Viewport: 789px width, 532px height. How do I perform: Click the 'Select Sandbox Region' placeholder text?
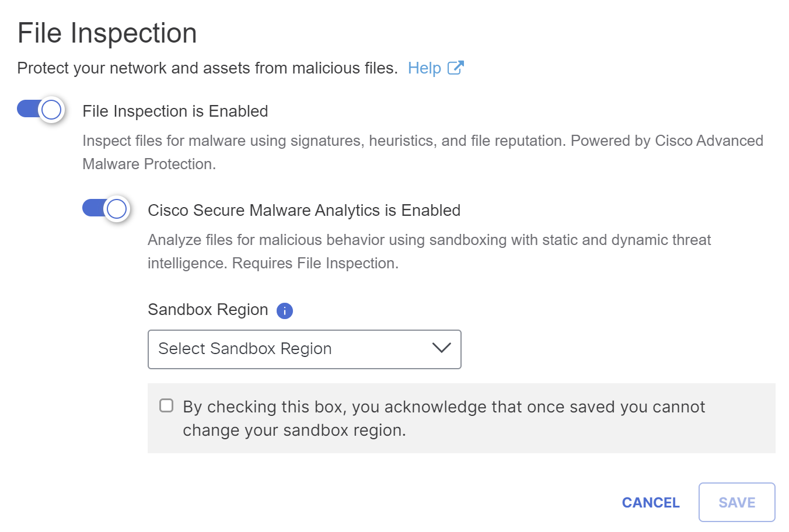click(245, 349)
